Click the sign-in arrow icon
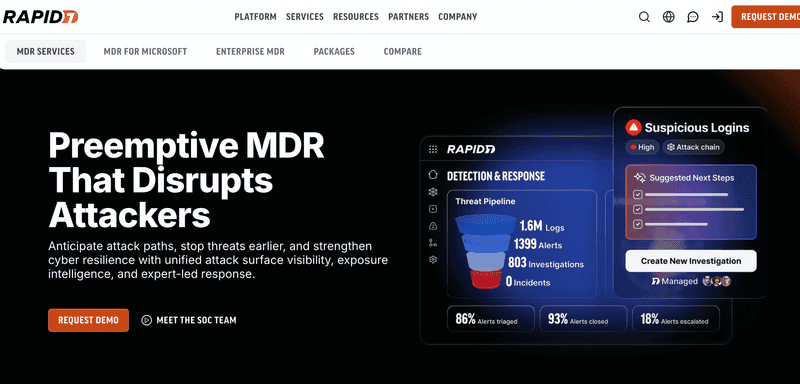 [717, 17]
